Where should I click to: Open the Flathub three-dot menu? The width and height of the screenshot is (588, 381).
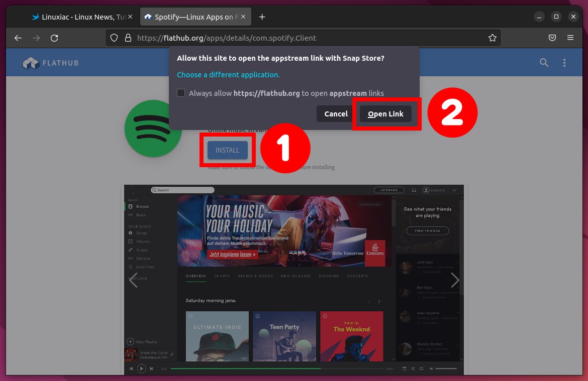(564, 63)
